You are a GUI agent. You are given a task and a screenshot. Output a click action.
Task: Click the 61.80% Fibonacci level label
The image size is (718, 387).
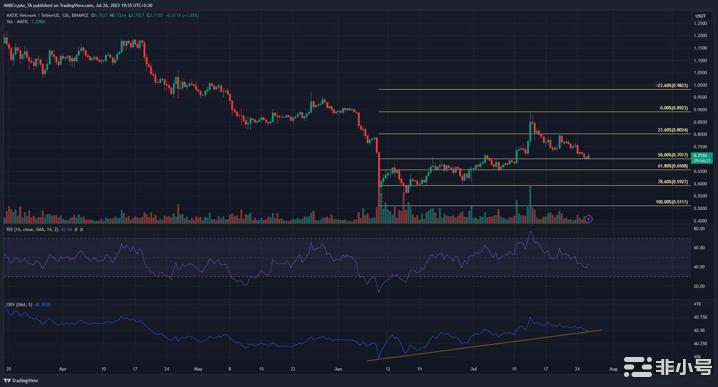pos(673,166)
